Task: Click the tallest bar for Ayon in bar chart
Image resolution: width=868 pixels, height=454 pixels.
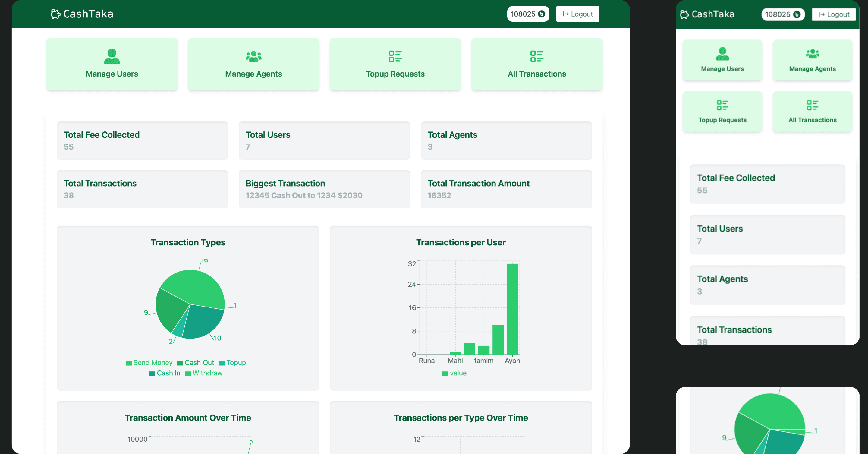Action: click(512, 309)
